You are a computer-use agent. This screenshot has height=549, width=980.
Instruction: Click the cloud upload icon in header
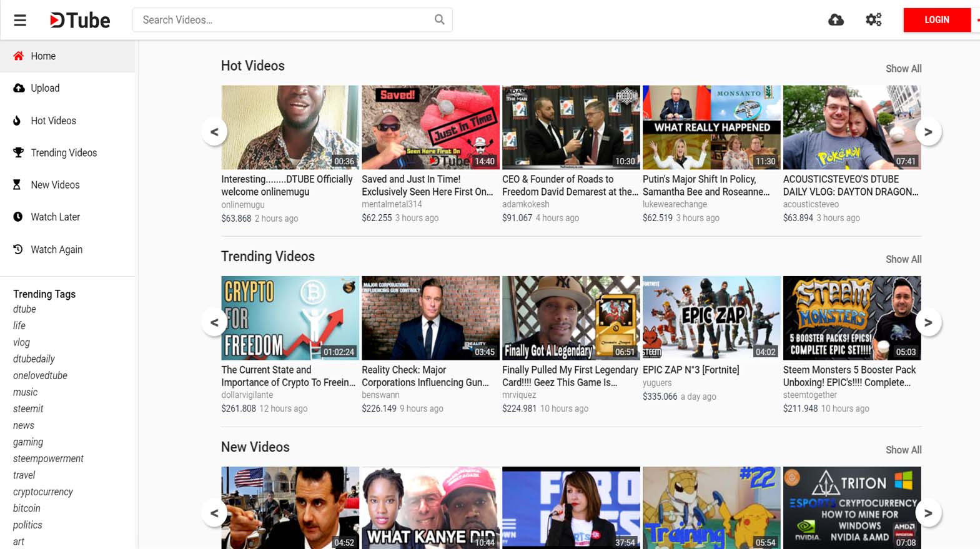click(x=836, y=20)
